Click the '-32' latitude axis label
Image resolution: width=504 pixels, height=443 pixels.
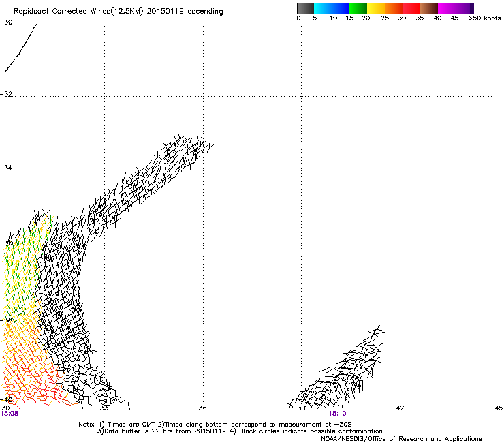[6, 94]
